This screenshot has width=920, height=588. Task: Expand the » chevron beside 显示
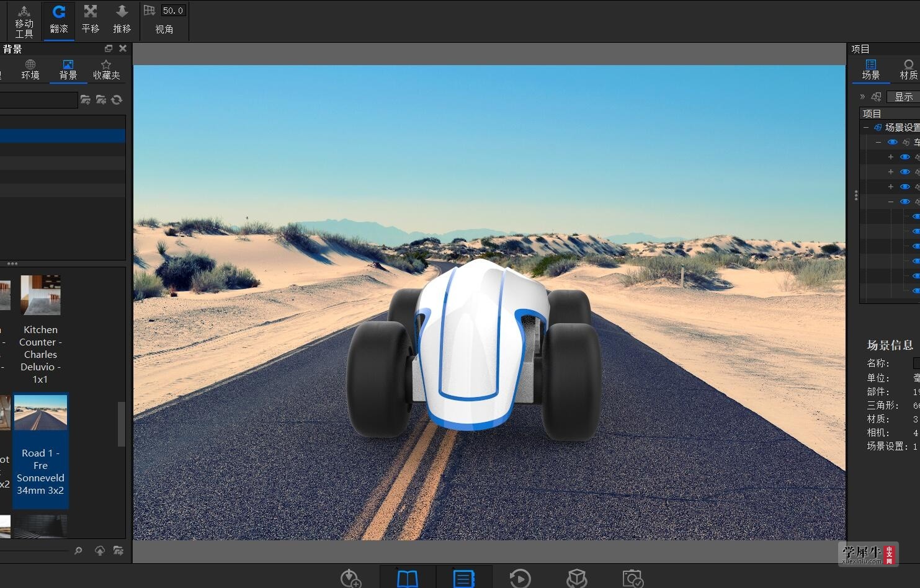click(x=862, y=97)
